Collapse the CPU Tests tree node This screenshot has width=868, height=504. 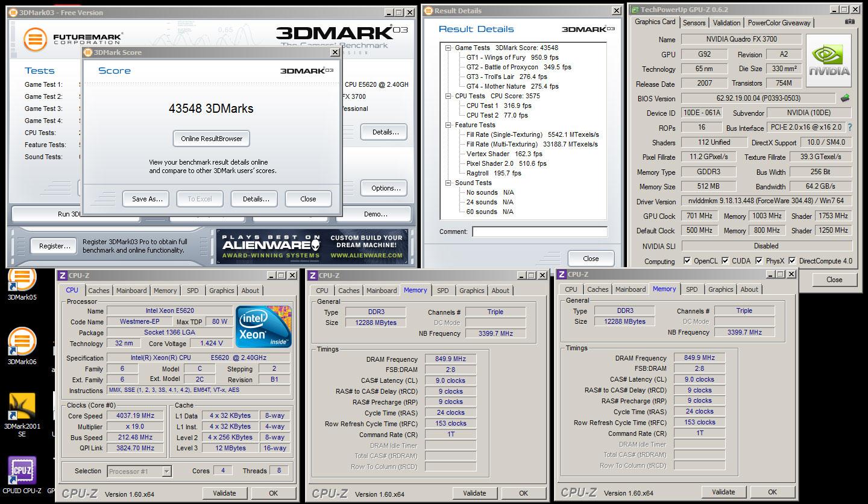pyautogui.click(x=448, y=96)
